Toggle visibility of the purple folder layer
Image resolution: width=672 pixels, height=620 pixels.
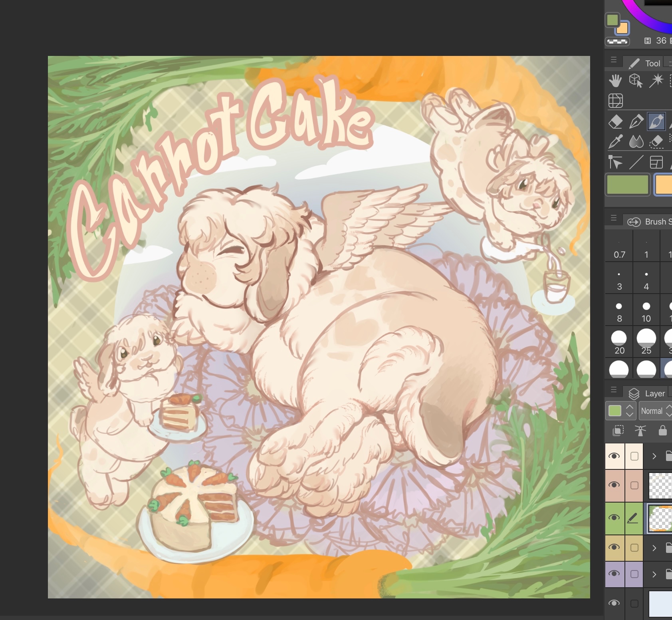click(x=615, y=574)
